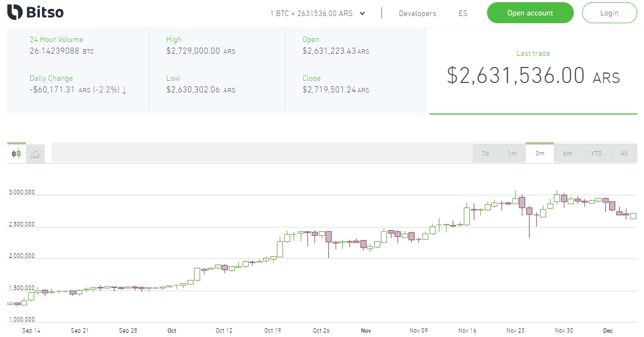Viewport: 644px width, 337px height.
Task: Click the red daily change down arrow
Action: 124,90
